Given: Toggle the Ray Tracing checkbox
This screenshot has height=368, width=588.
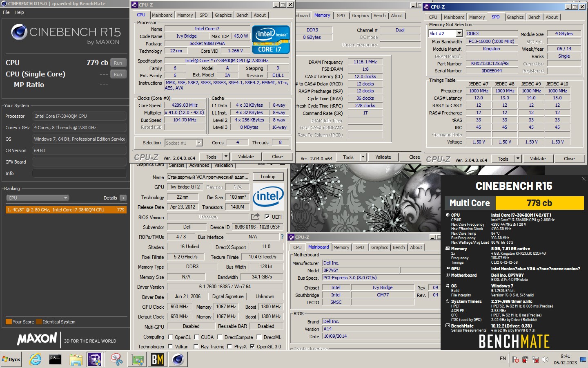Looking at the screenshot, I should coord(196,346).
